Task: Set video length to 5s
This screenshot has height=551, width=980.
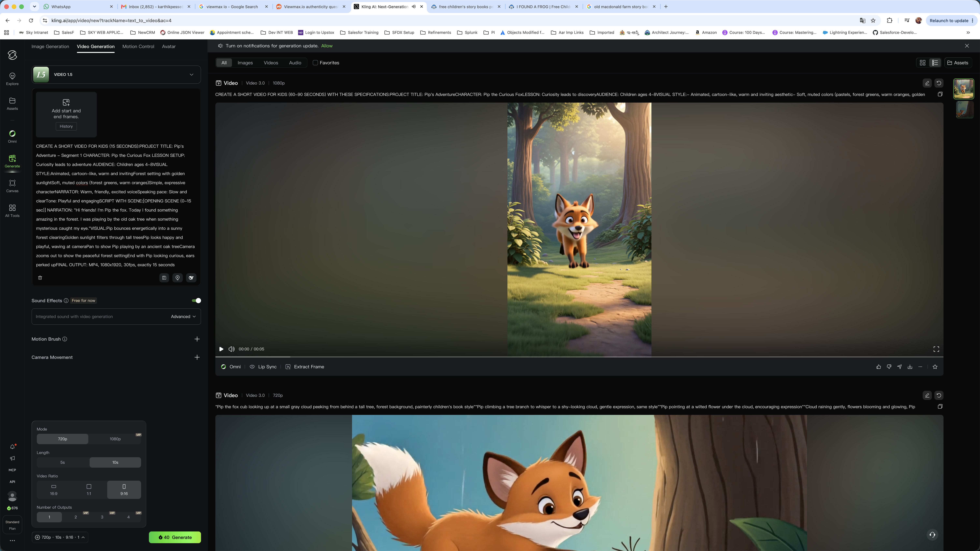Action: click(x=62, y=462)
